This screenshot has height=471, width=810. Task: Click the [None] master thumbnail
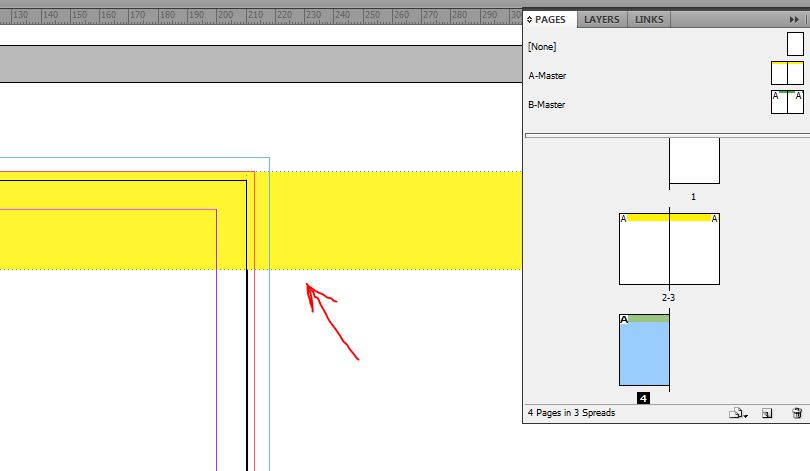(795, 44)
